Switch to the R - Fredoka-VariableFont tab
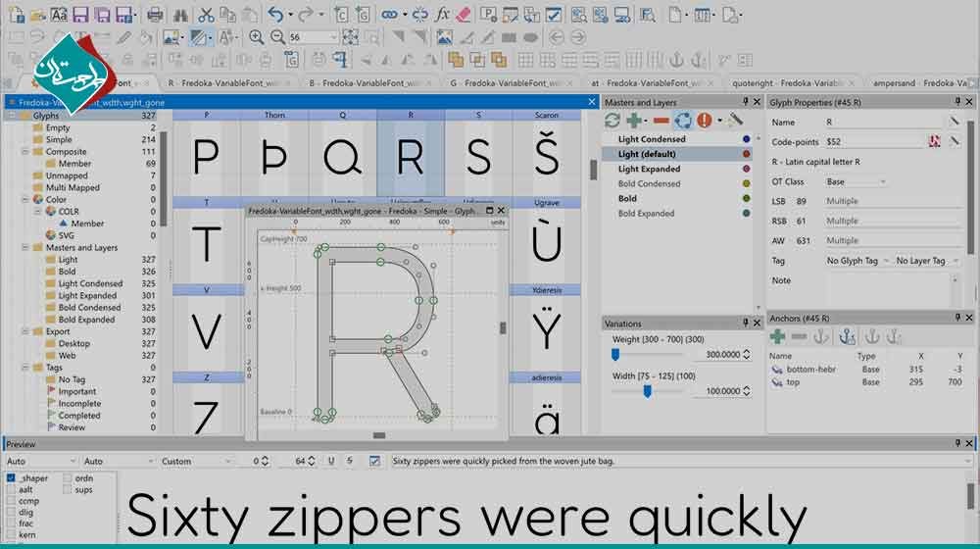Image resolution: width=980 pixels, height=549 pixels. point(228,82)
